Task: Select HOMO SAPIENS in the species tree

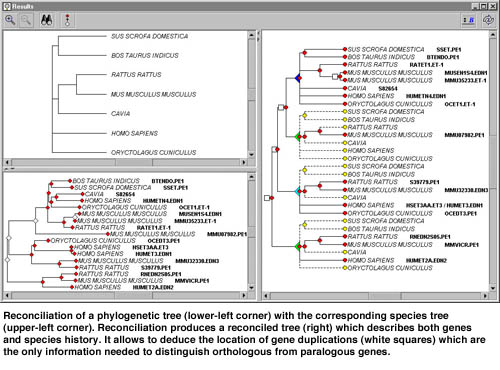Action: click(x=134, y=133)
